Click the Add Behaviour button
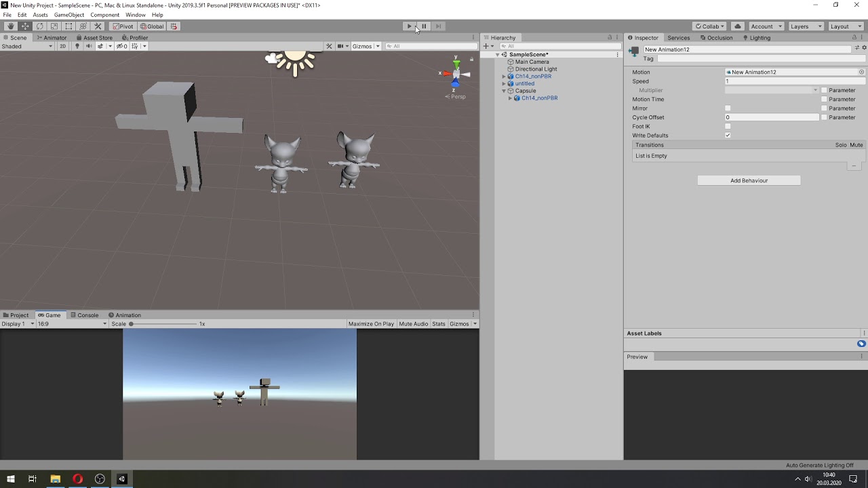Screen dimensions: 868x488 coord(749,180)
